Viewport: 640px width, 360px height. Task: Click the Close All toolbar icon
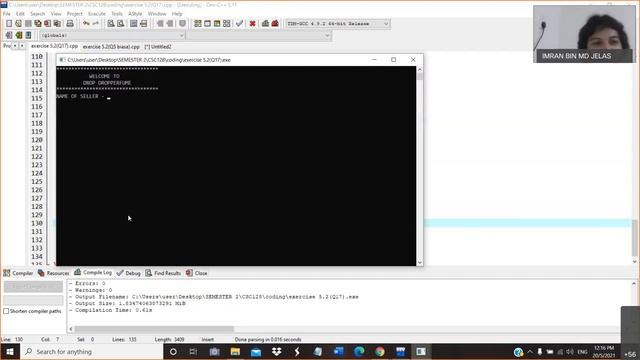[x=58, y=24]
